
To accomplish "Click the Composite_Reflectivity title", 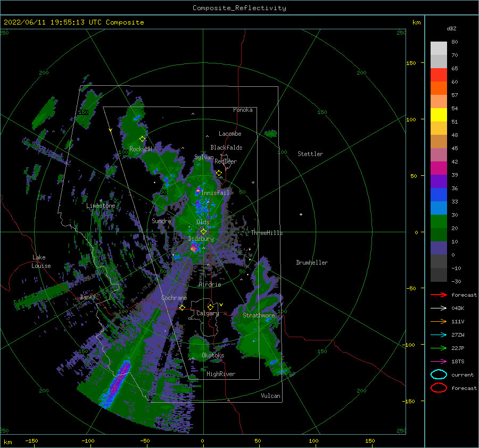I will [240, 8].
